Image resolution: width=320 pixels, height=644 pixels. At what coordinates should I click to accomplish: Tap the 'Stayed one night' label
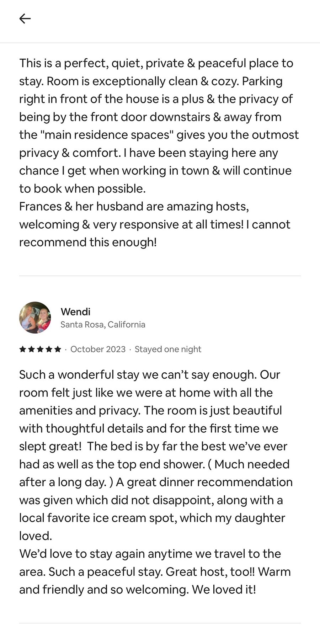[x=168, y=349]
